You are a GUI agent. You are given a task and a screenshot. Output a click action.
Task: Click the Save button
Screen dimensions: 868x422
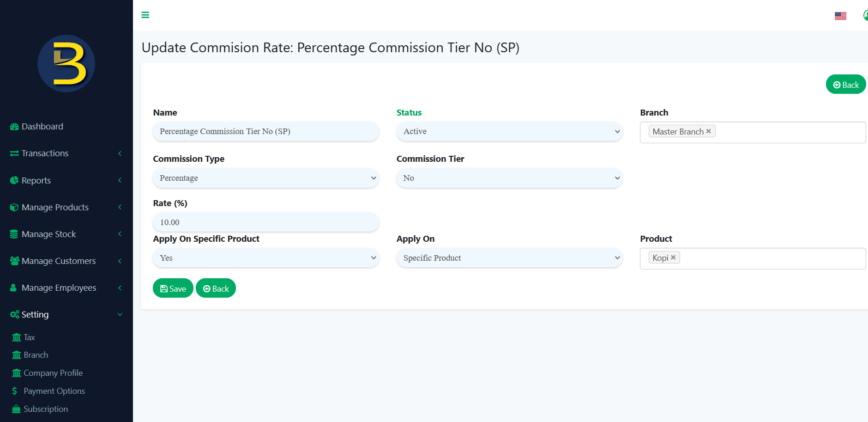(173, 288)
